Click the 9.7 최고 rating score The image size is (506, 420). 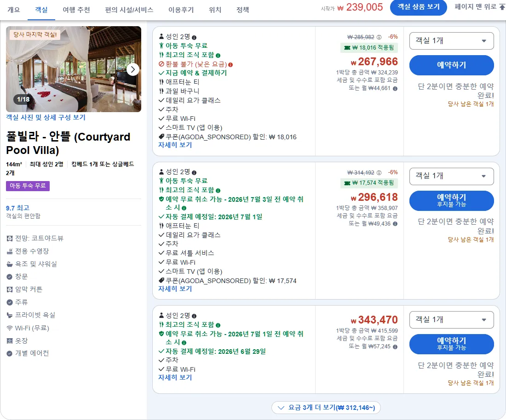pos(18,208)
